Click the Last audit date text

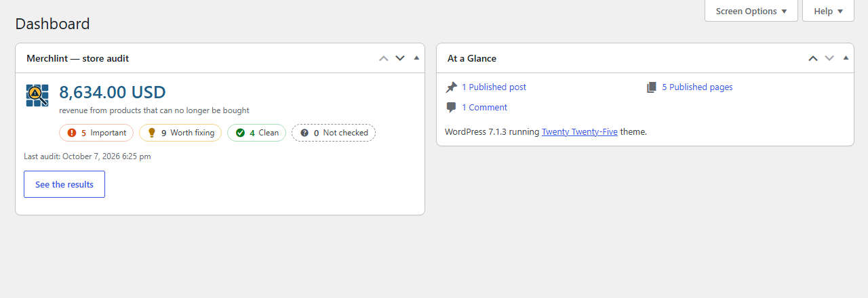coord(87,156)
